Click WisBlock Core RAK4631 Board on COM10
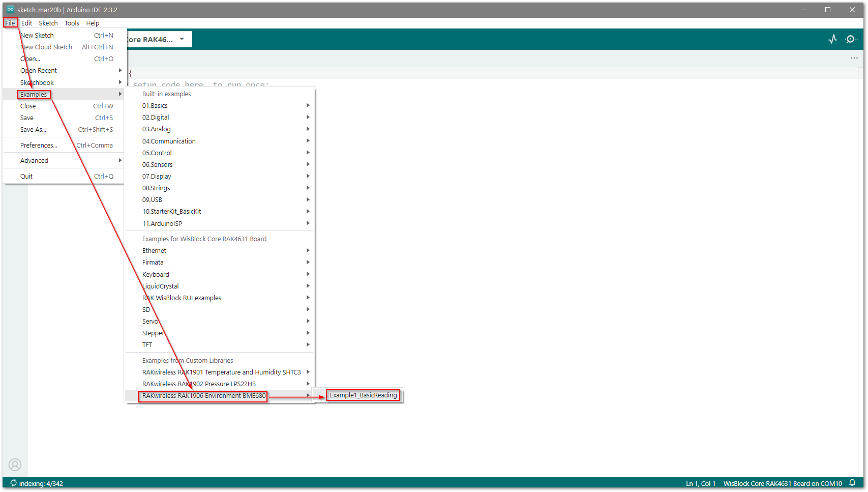The image size is (868, 492). tap(783, 483)
